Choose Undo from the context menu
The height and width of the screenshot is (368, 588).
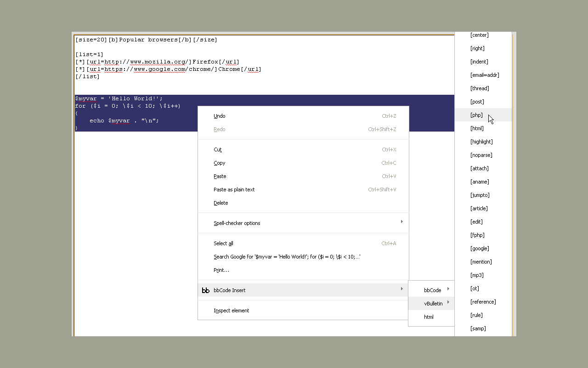point(220,116)
